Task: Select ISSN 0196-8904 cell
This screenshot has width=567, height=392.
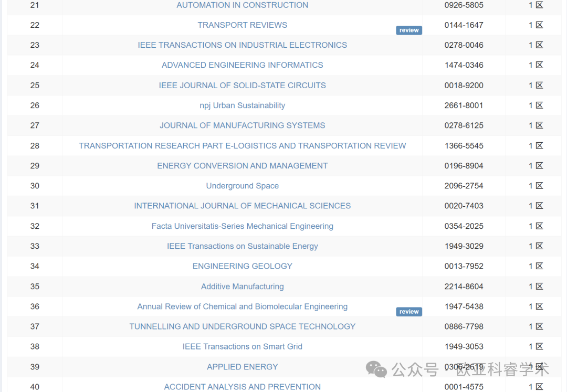Action: [464, 166]
